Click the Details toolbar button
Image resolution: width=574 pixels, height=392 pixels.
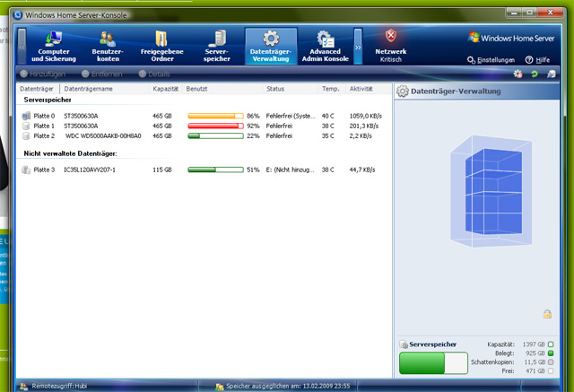154,74
